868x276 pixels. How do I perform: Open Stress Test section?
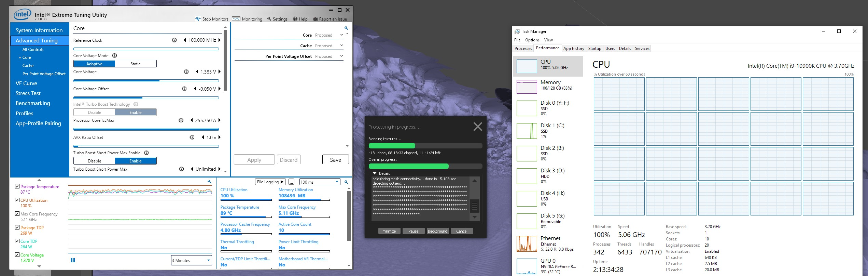(28, 93)
